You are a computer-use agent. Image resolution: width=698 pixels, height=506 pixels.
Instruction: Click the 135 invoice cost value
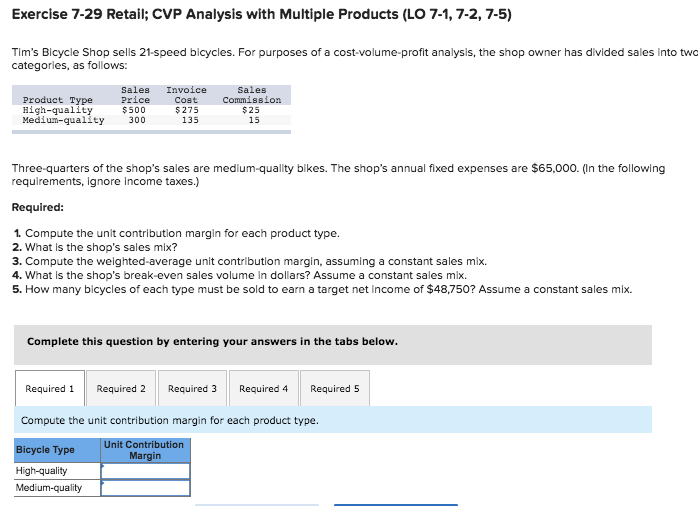[190, 120]
